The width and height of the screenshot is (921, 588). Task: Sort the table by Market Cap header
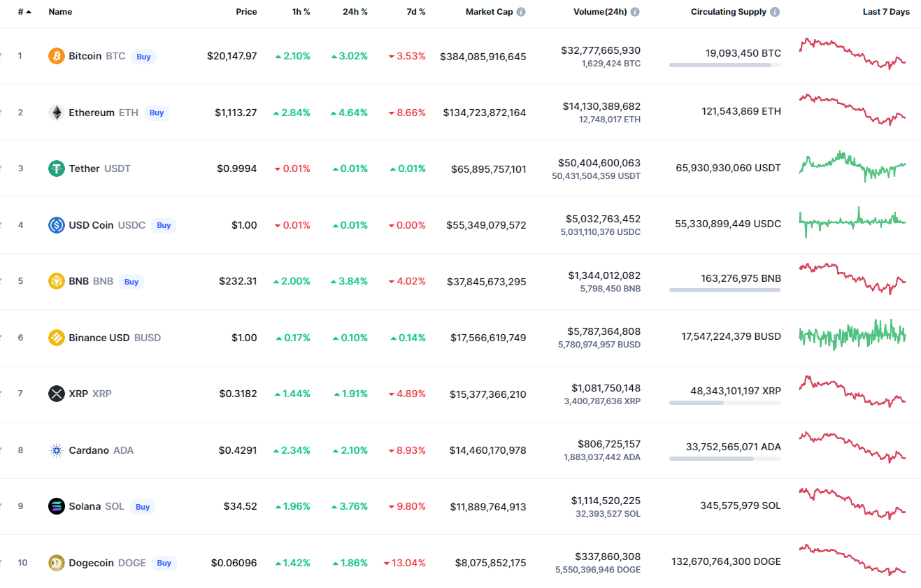pos(490,12)
